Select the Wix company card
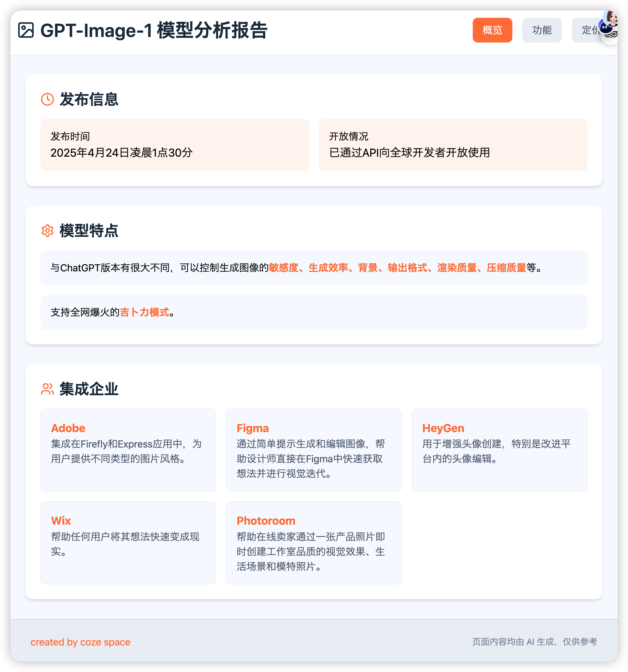The width and height of the screenshot is (628, 672). (x=128, y=543)
